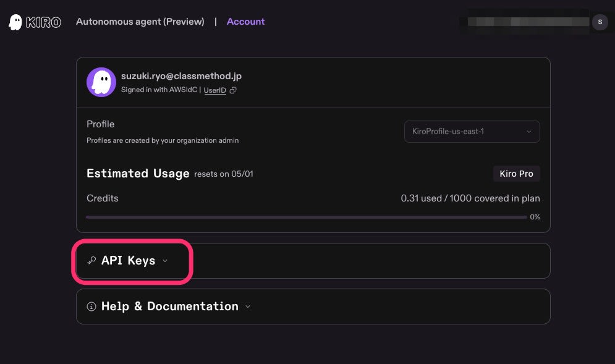Copy the UserID using copy icon
This screenshot has width=615, height=364.
233,90
